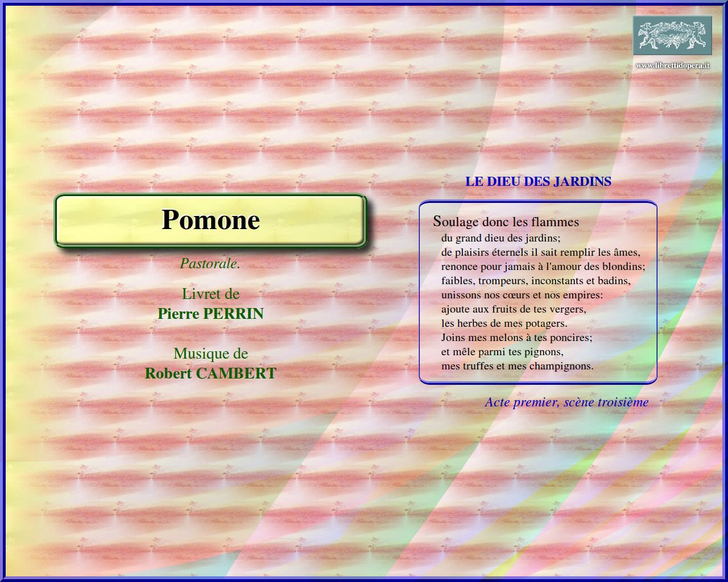Image resolution: width=728 pixels, height=582 pixels.
Task: Click the 'du grand dieu des jardins' line
Action: coord(500,238)
